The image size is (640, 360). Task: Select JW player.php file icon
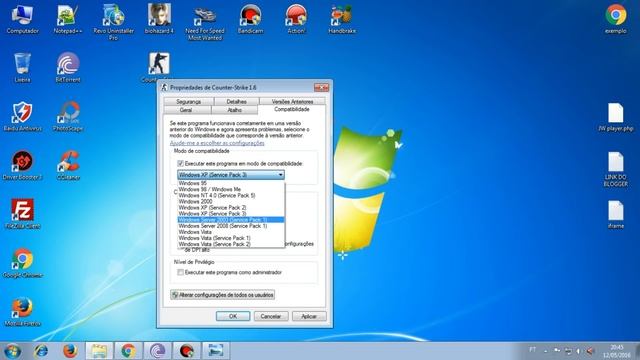[x=616, y=117]
